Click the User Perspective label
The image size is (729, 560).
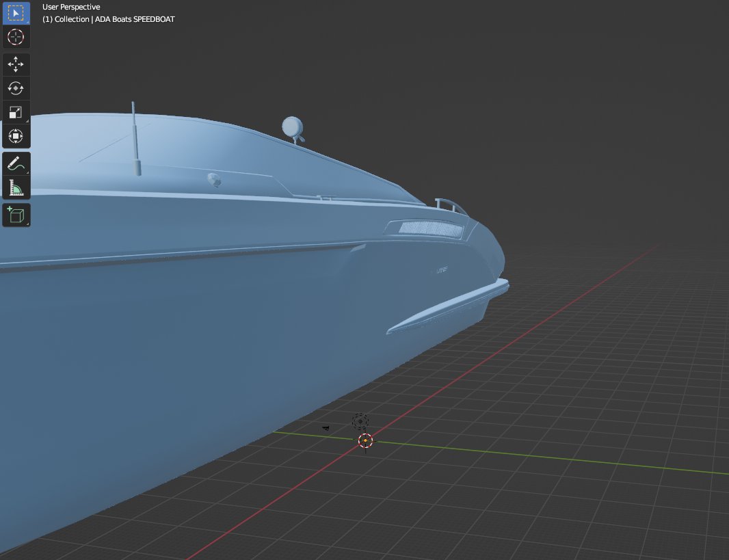point(71,7)
